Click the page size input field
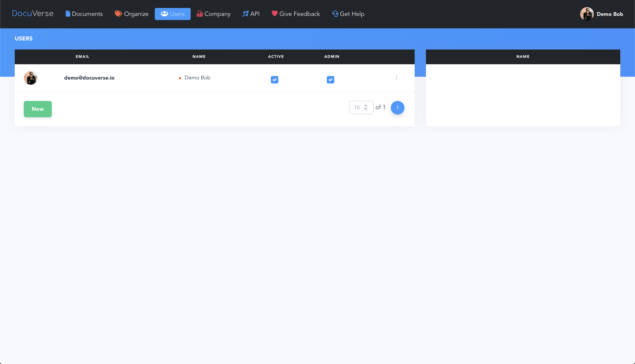635x364 pixels. click(357, 108)
